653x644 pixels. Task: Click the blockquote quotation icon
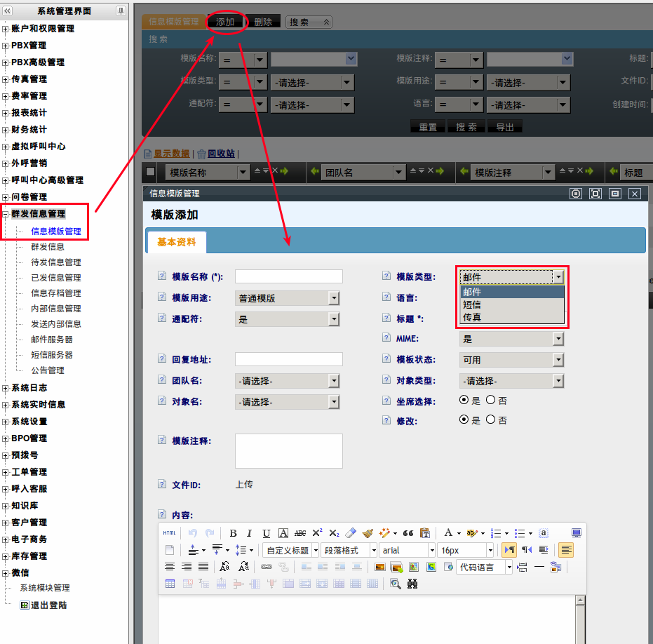pos(408,533)
